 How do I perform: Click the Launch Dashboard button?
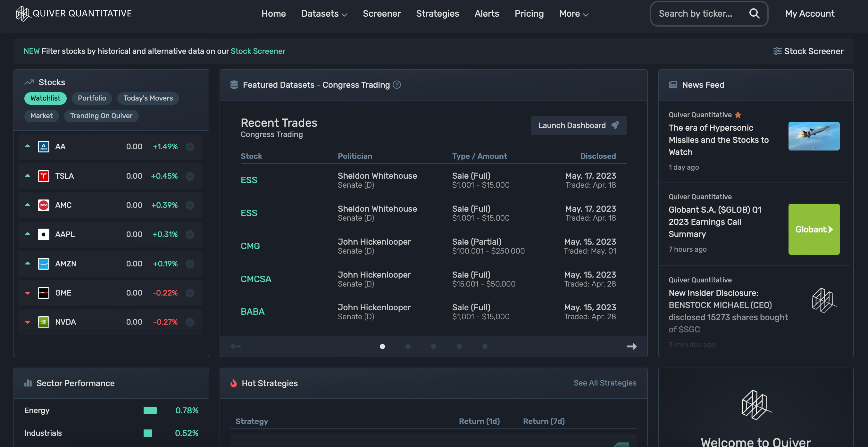point(578,125)
